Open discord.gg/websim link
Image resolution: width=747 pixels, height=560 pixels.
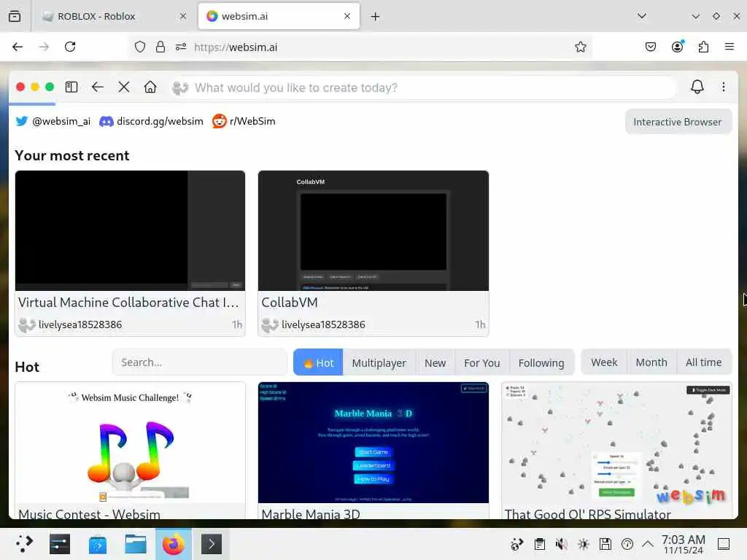pyautogui.click(x=151, y=122)
